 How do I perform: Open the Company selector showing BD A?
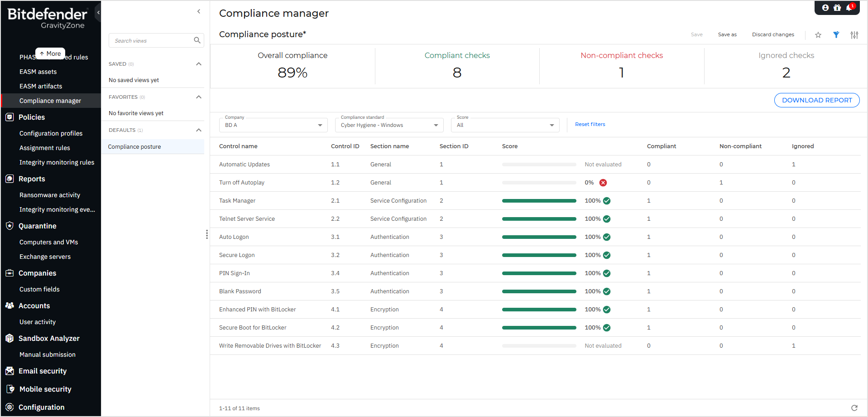pyautogui.click(x=273, y=125)
